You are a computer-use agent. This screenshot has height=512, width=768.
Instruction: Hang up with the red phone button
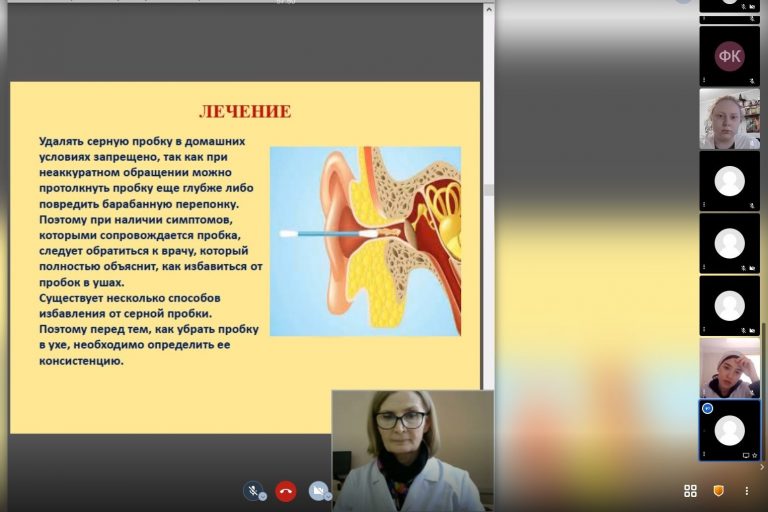(x=286, y=491)
